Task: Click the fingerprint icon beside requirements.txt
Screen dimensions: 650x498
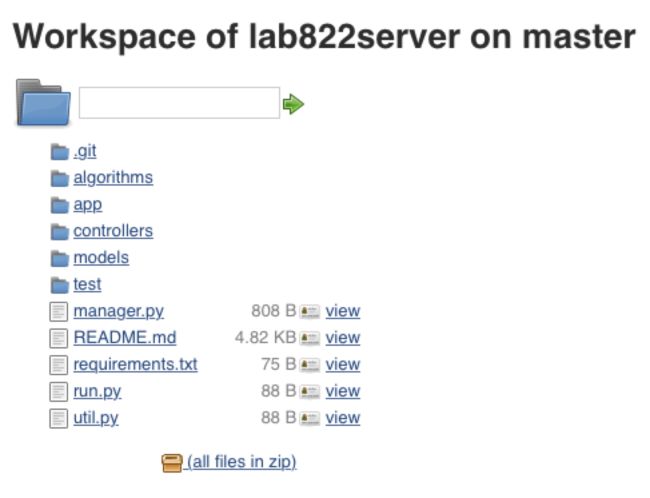Action: point(310,365)
